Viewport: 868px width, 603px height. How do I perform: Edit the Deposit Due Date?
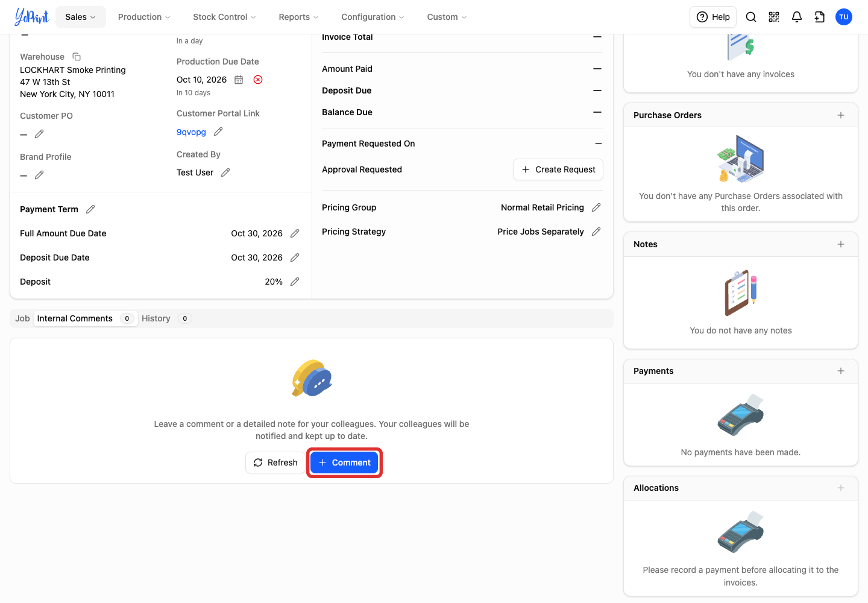point(295,257)
